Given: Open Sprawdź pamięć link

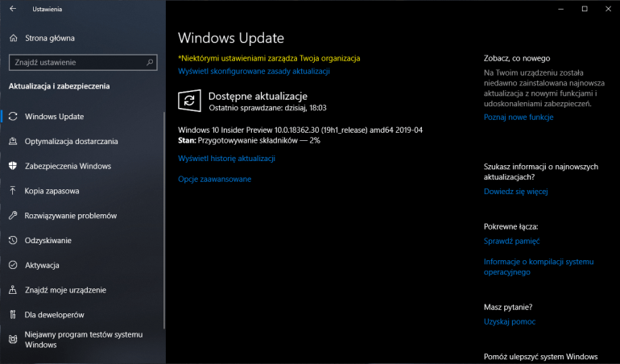Looking at the screenshot, I should tap(511, 241).
